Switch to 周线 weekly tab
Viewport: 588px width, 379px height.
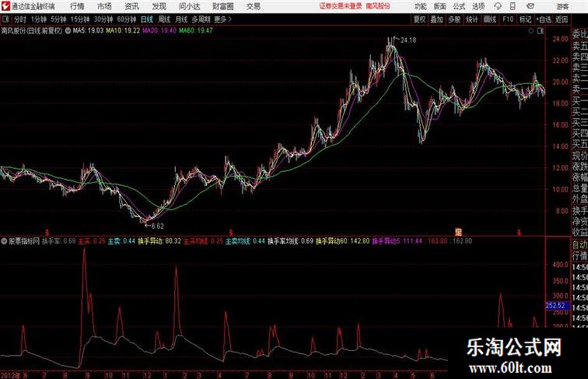click(164, 19)
